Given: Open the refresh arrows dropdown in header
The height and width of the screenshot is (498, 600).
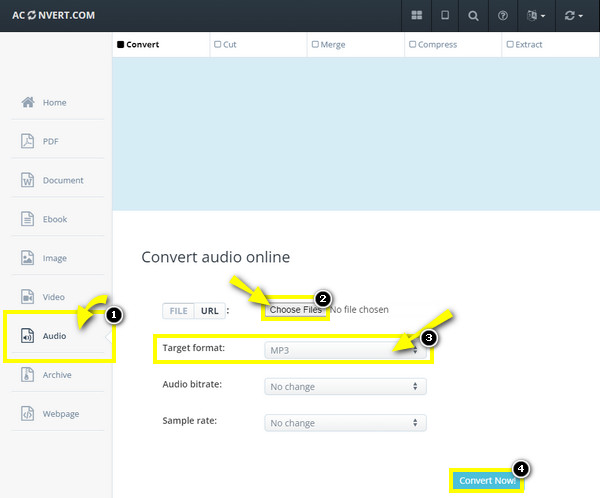Looking at the screenshot, I should [x=574, y=16].
